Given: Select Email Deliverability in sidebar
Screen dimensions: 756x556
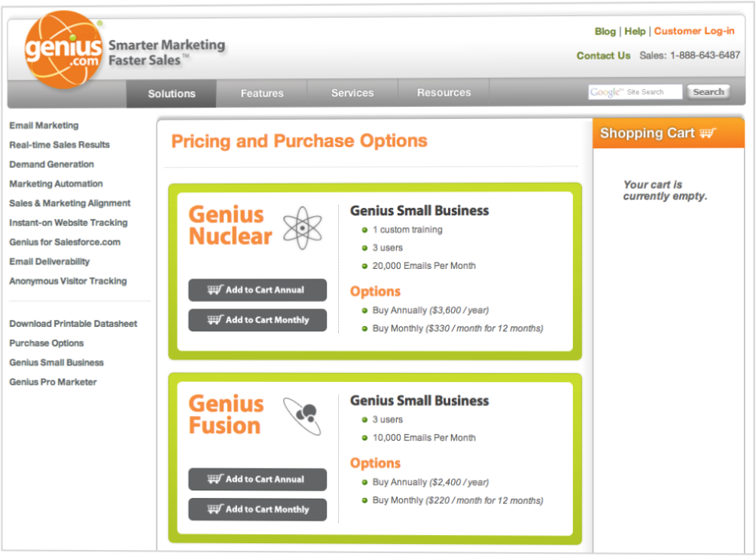Looking at the screenshot, I should tap(50, 261).
